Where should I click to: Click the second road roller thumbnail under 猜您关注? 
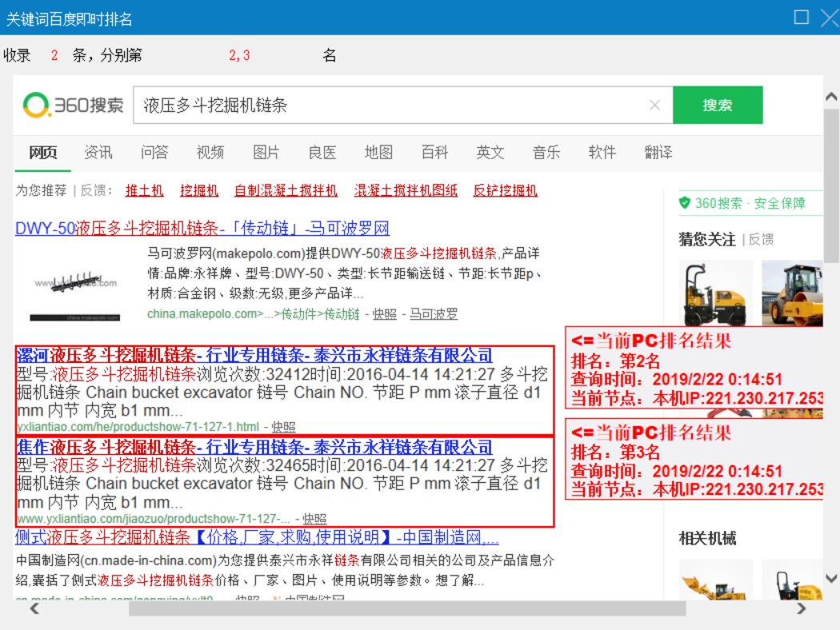(792, 293)
